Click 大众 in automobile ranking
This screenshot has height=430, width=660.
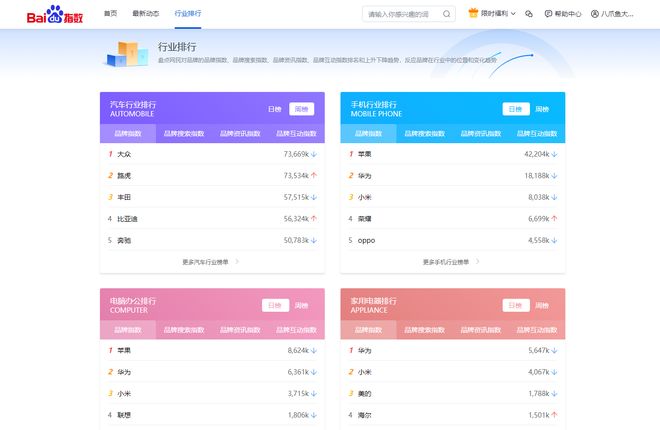tap(124, 154)
